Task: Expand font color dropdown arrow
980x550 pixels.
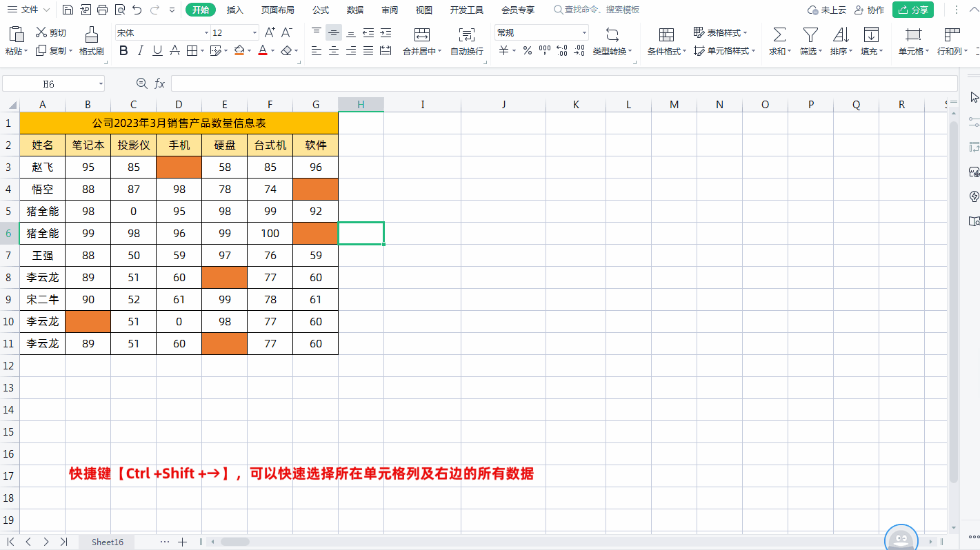Action: (x=273, y=51)
